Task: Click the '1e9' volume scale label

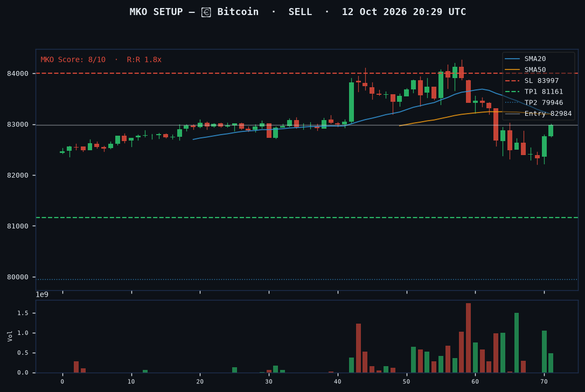Action: pos(42,295)
